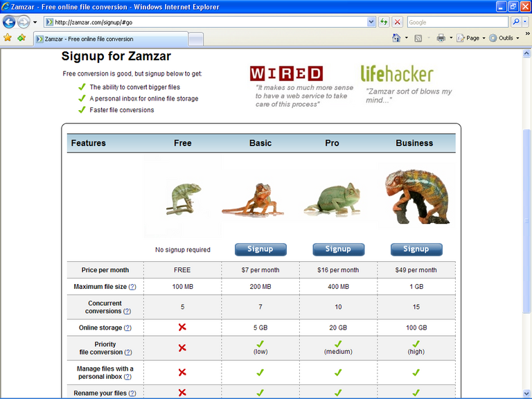Click the Print icon
Screen dimensions: 532x399
click(x=441, y=38)
